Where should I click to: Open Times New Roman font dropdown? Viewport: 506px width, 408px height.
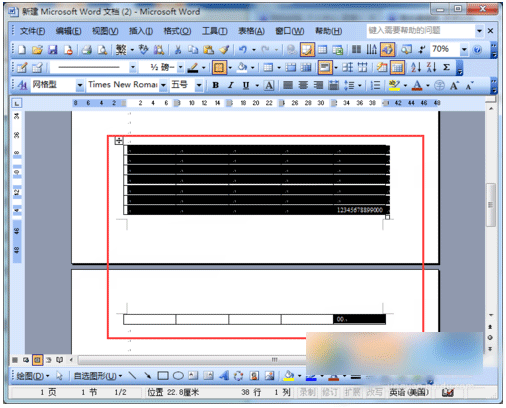pyautogui.click(x=163, y=85)
